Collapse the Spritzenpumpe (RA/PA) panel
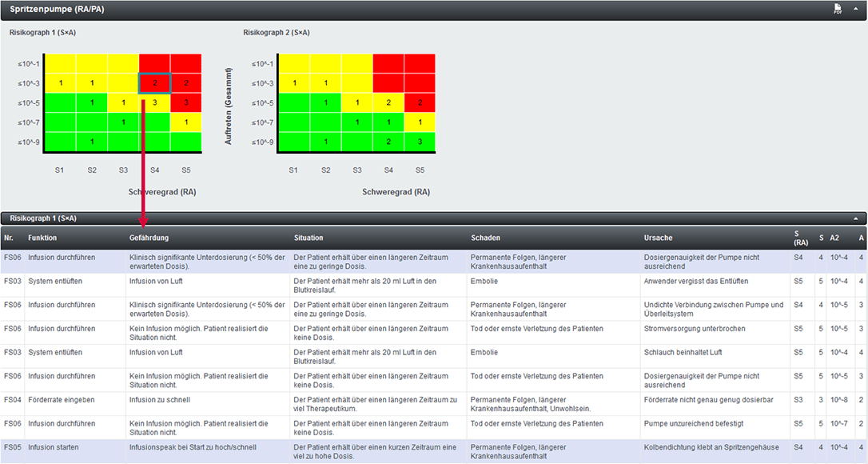The height and width of the screenshot is (464, 868). [857, 9]
